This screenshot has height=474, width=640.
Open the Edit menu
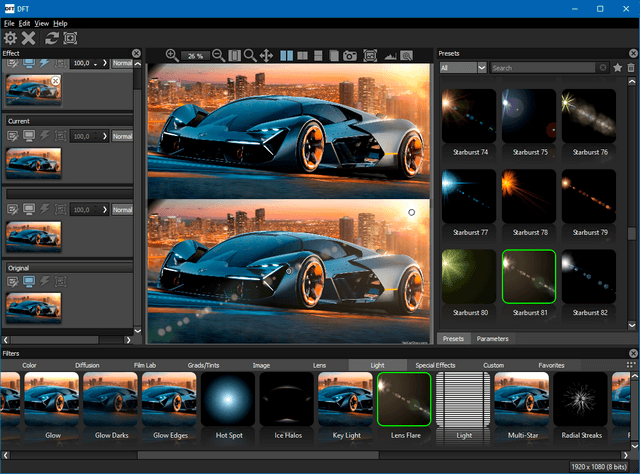tap(23, 23)
